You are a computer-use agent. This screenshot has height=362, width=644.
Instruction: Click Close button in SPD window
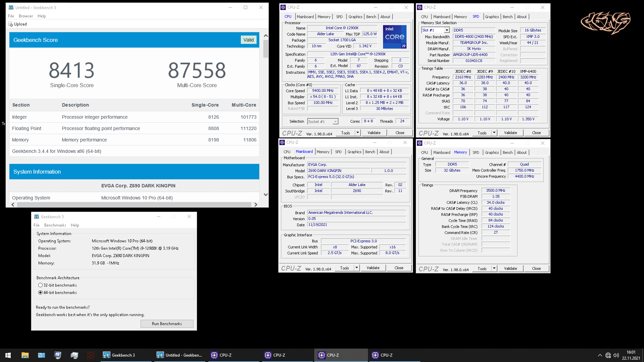(536, 133)
